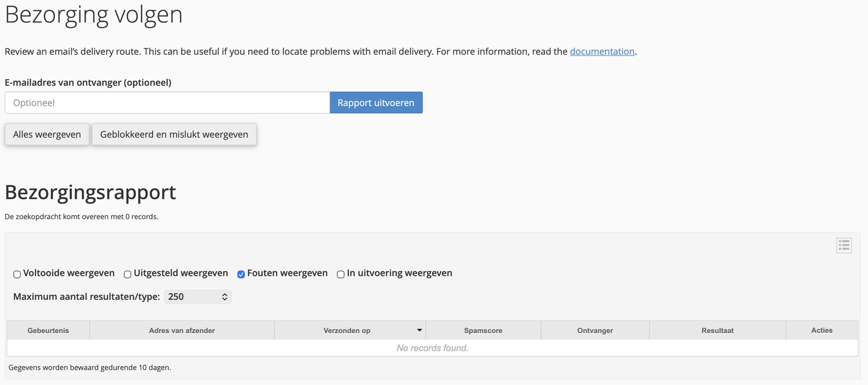Open the documentation link

(x=602, y=51)
